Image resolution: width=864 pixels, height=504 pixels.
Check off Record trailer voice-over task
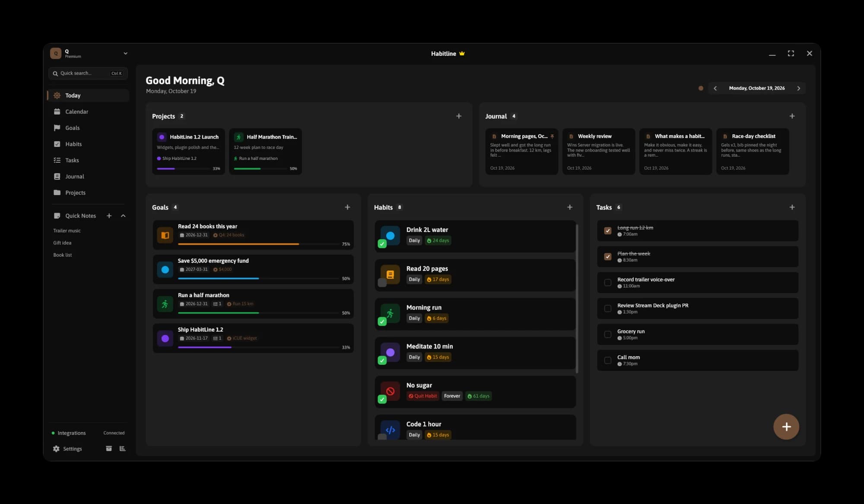pyautogui.click(x=607, y=282)
